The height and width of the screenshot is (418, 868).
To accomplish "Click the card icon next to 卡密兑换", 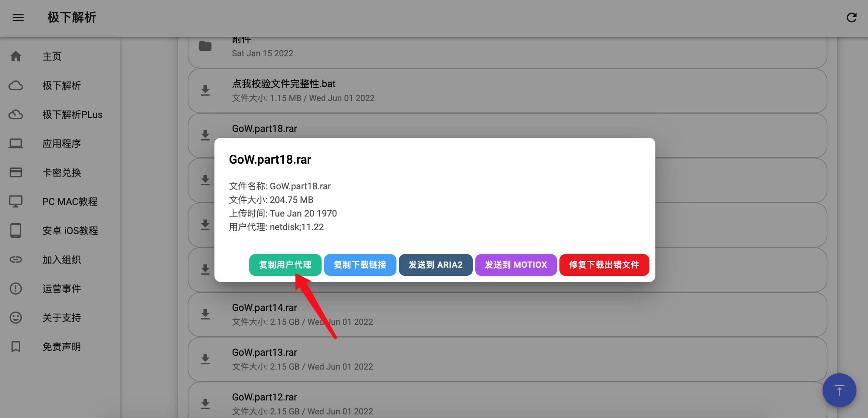I will pos(16,172).
